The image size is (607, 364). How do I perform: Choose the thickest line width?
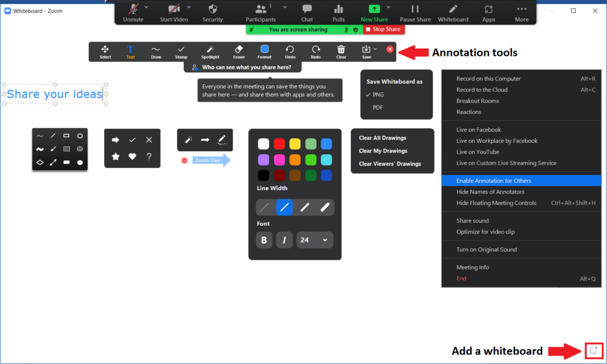click(x=325, y=207)
